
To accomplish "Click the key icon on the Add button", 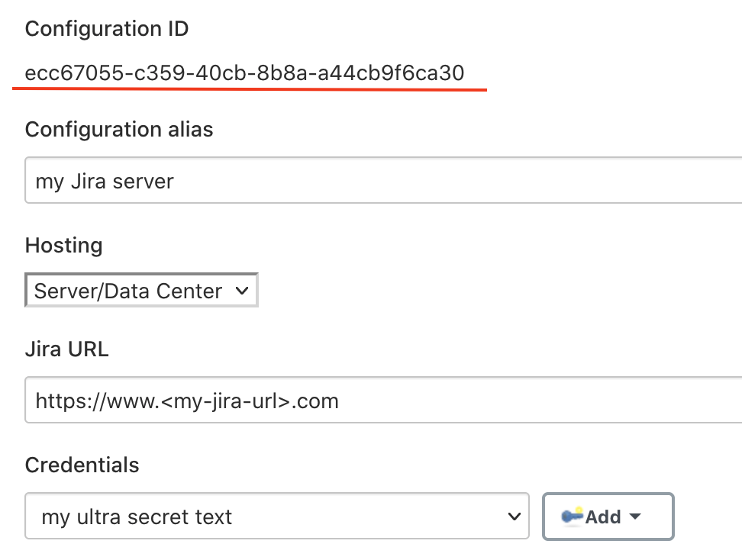I will click(x=572, y=516).
